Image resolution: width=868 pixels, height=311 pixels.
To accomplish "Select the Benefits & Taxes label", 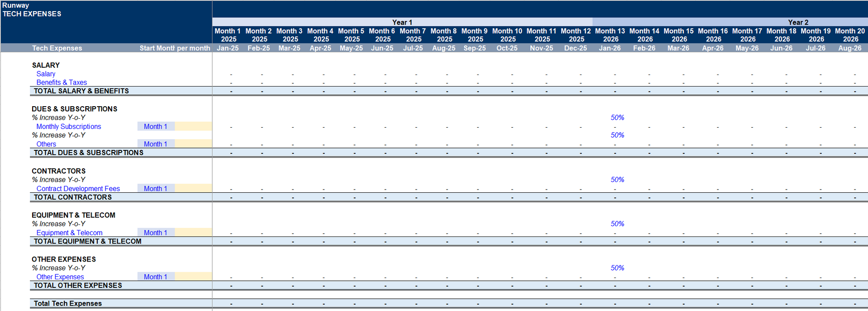I will click(x=62, y=83).
